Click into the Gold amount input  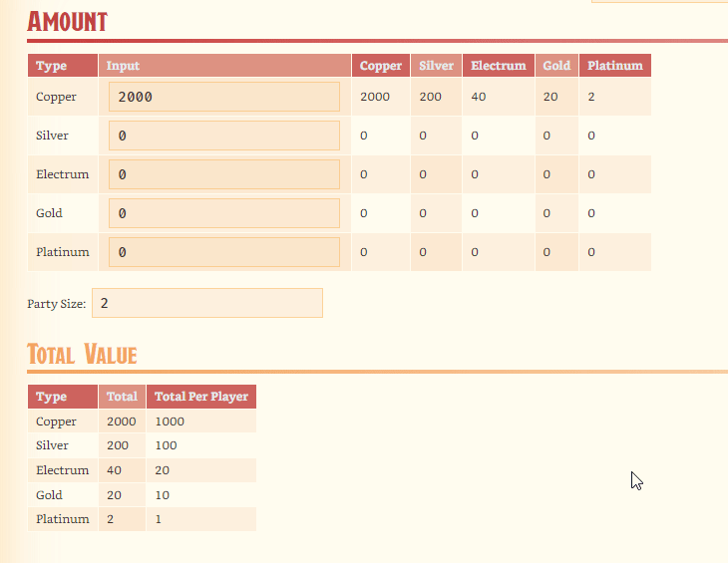point(223,213)
